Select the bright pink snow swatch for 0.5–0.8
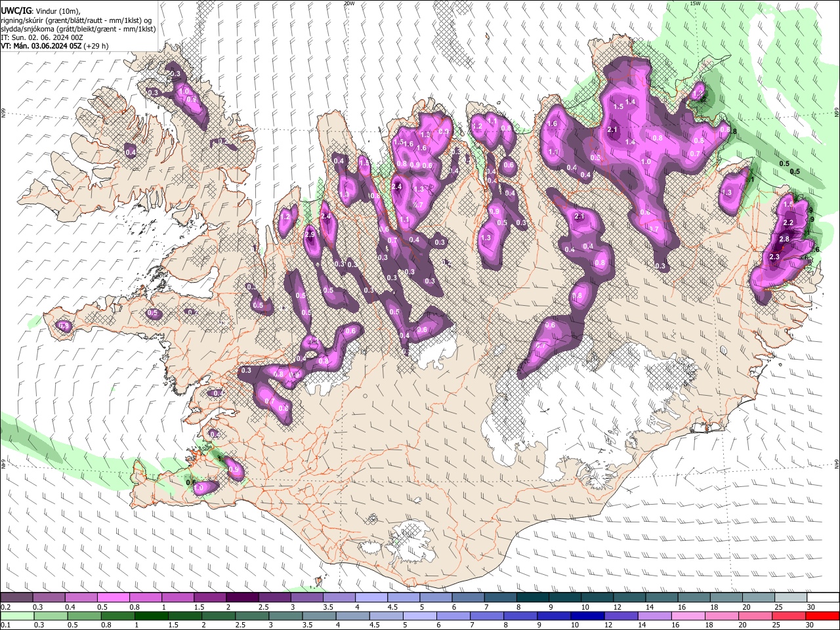The height and width of the screenshot is (630, 840). [113, 598]
